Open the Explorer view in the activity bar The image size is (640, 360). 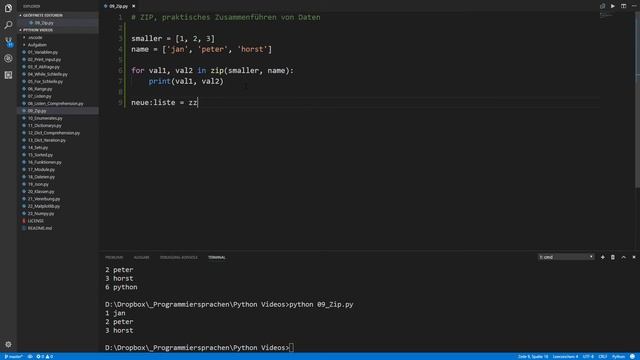tap(8, 8)
